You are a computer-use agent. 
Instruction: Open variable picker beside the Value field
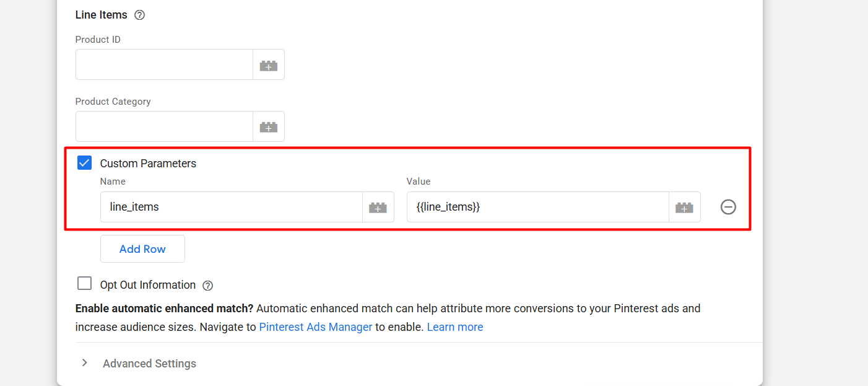[x=684, y=208]
